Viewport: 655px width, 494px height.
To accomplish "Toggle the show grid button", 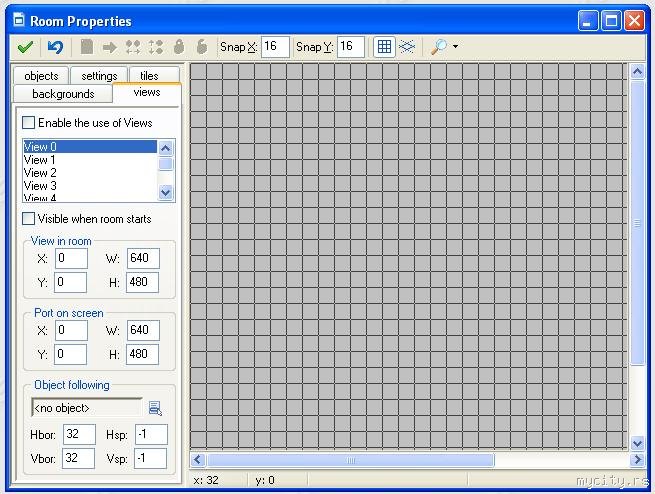I will pyautogui.click(x=384, y=46).
